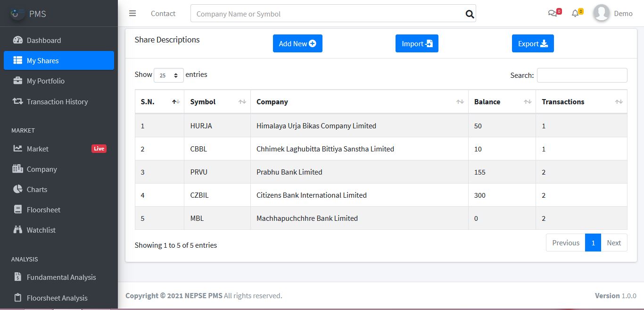Click the search magnifier icon
The image size is (644, 310).
pyautogui.click(x=470, y=14)
